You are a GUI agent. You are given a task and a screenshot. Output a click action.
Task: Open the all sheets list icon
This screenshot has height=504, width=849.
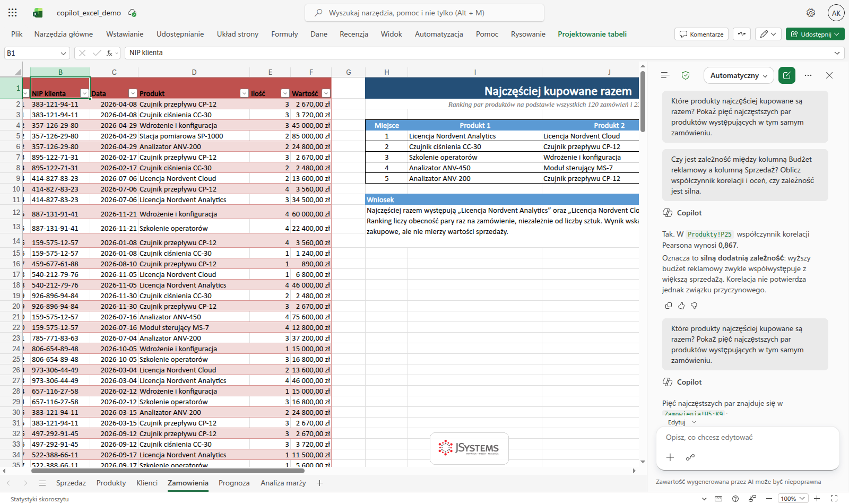(42, 483)
